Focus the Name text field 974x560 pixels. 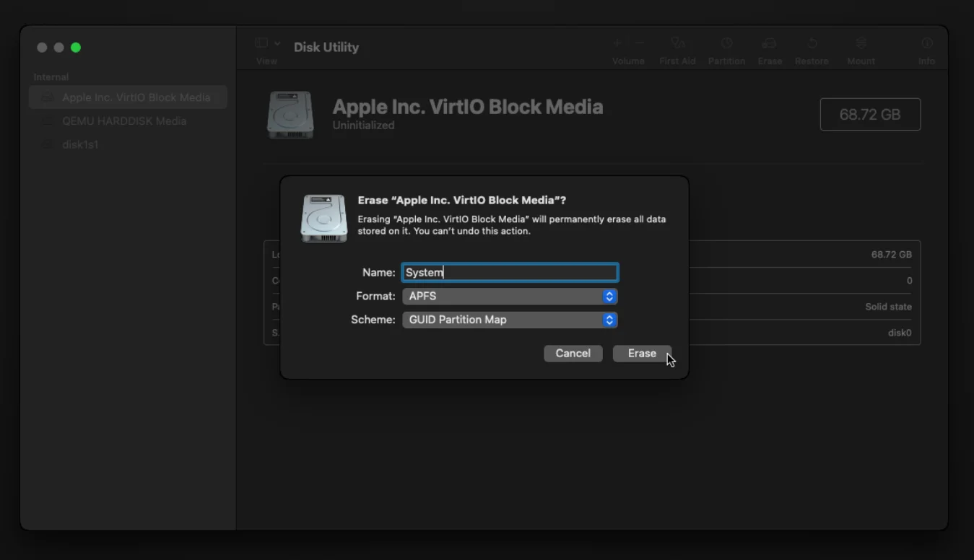(x=510, y=272)
